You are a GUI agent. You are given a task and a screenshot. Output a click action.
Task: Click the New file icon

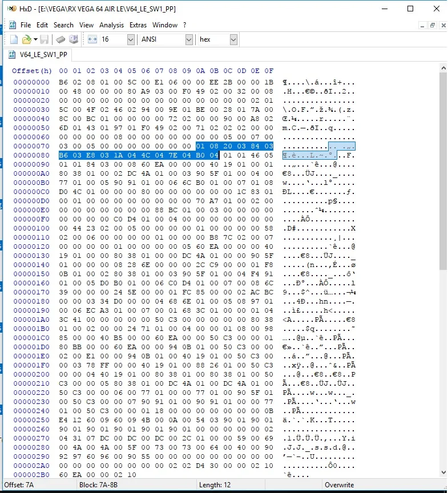coord(14,39)
